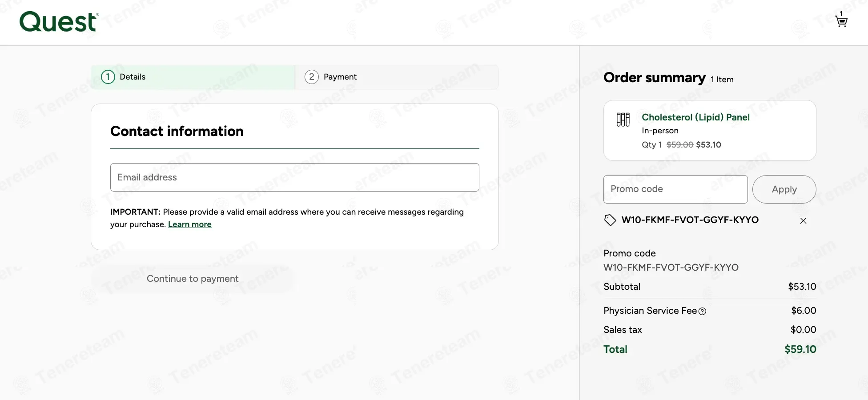
Task: Click the test tubes icon in order summary
Action: click(623, 120)
